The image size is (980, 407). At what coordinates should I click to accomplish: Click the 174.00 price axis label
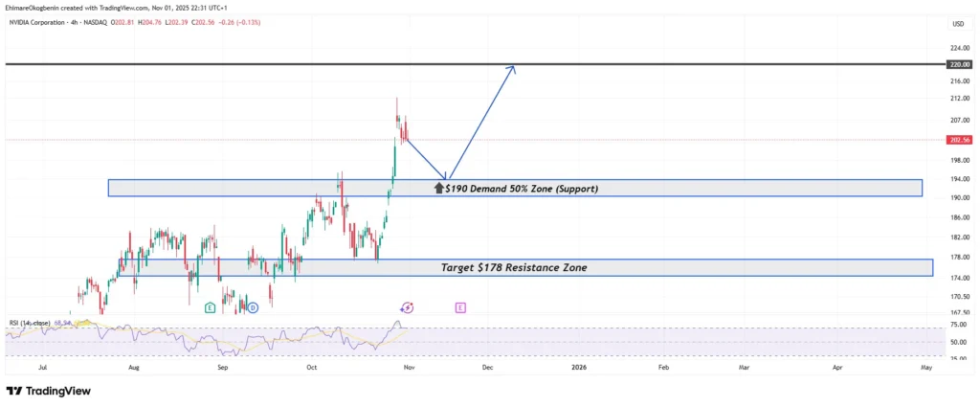click(959, 278)
